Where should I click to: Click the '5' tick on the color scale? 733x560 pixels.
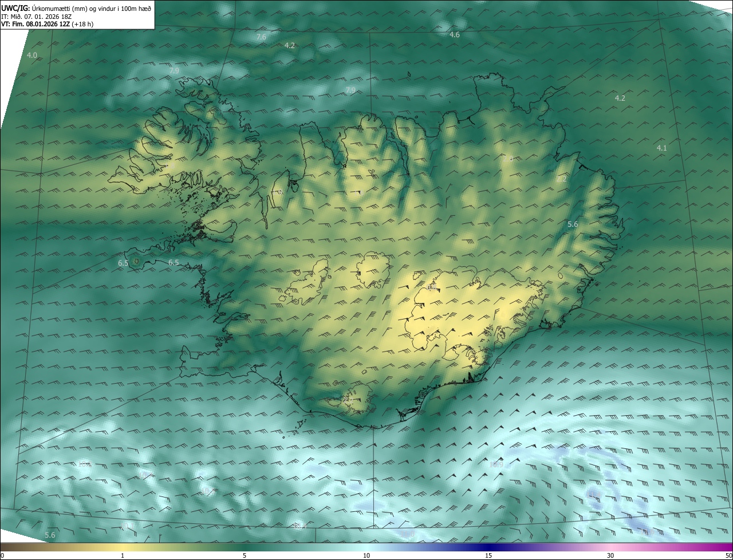tap(245, 555)
